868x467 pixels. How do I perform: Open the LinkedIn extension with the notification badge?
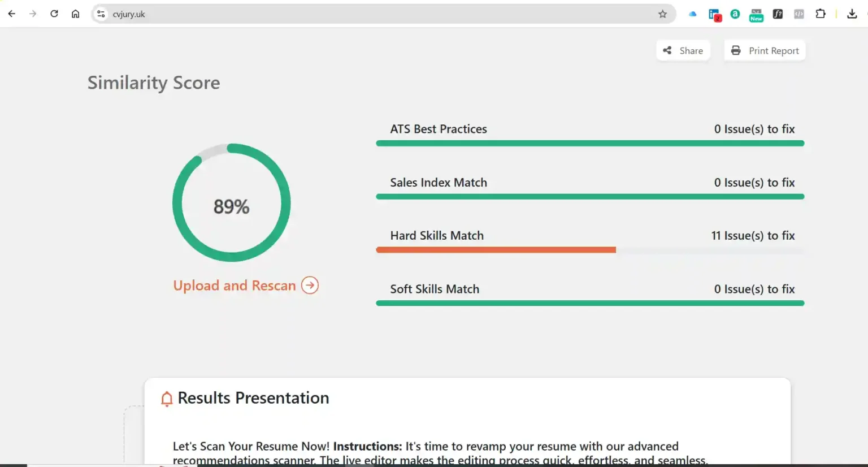tap(714, 14)
